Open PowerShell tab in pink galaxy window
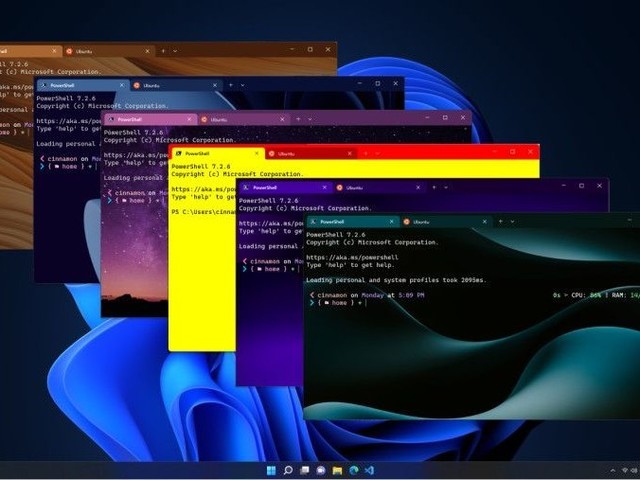The height and width of the screenshot is (480, 640). (150, 119)
